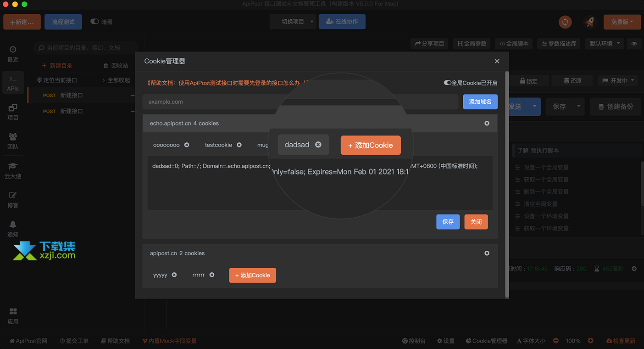This screenshot has width=644, height=349.
Task: Select the APIs sidebar icon
Action: (13, 83)
